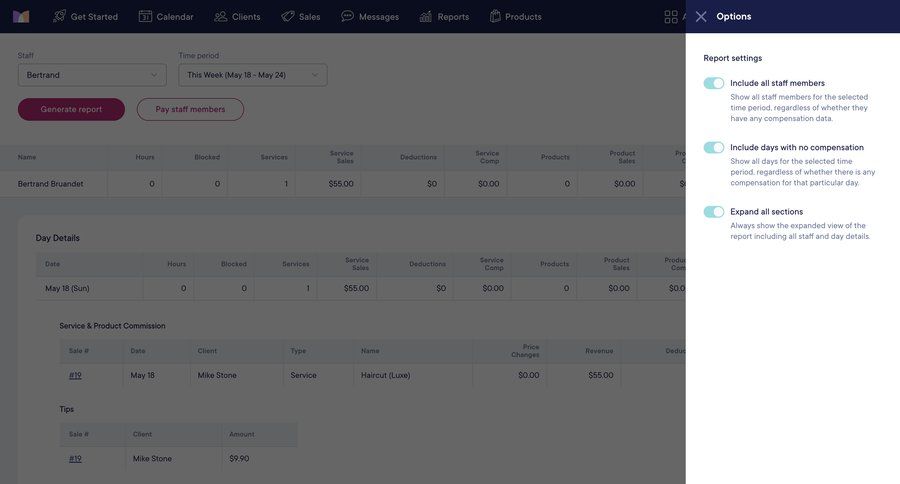Screen dimensions: 900x484
Task: Open the Sales menu
Action: pos(301,17)
